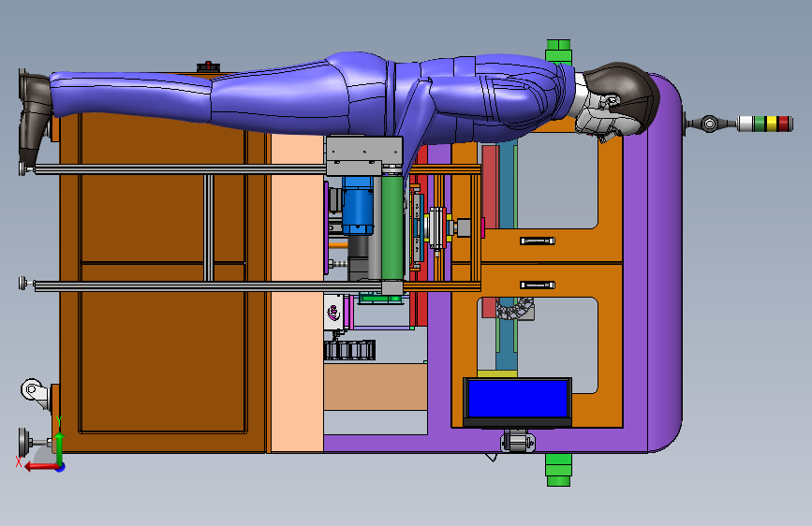Image resolution: width=812 pixels, height=526 pixels.
Task: Click the green Y axis arrow of the triad
Action: pyautogui.click(x=59, y=448)
